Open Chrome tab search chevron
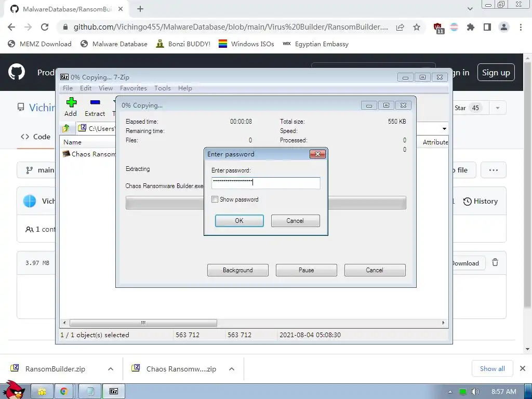The width and height of the screenshot is (532, 399). 470,9
